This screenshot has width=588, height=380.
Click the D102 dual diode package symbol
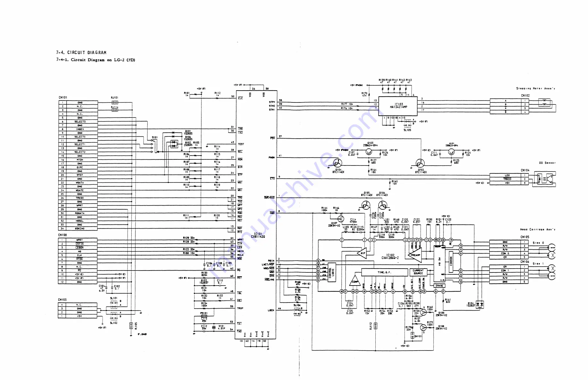tap(174, 144)
